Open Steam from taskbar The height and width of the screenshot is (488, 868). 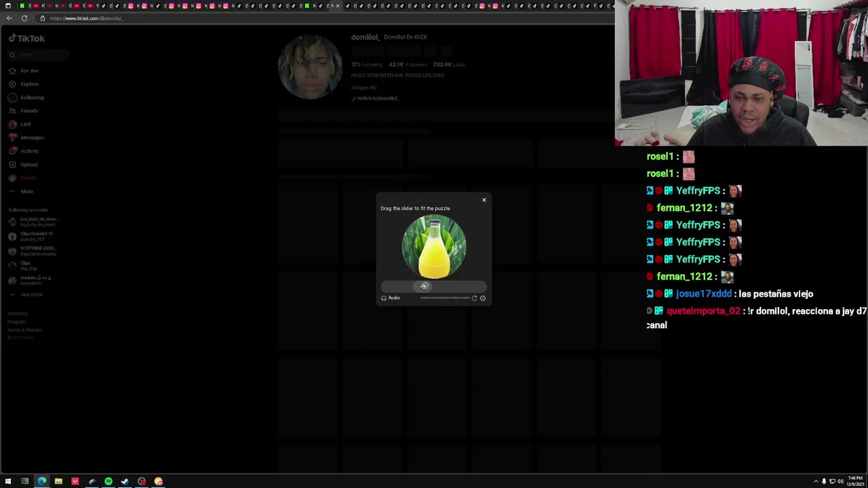click(x=125, y=481)
